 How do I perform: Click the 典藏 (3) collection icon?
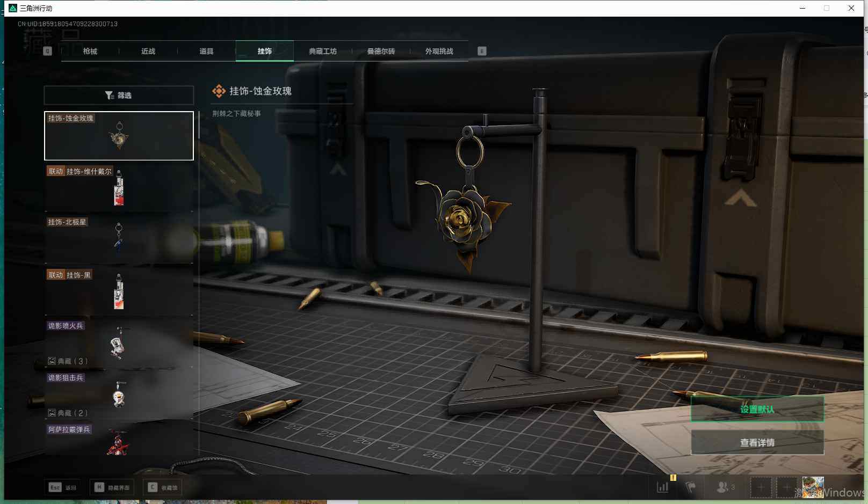tap(52, 361)
